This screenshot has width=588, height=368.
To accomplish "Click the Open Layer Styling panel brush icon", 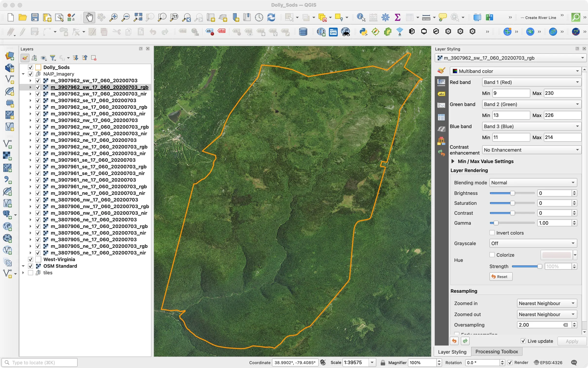I will pyautogui.click(x=25, y=58).
